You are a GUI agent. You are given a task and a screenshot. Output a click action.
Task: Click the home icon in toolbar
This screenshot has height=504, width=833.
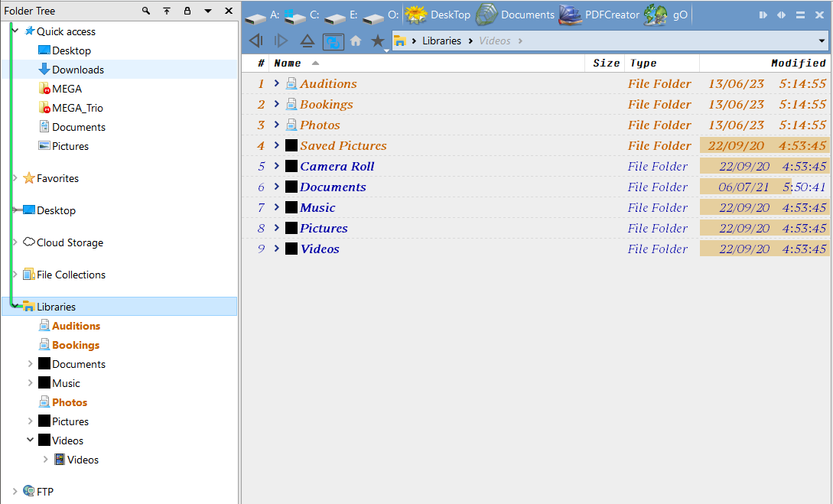click(x=356, y=41)
